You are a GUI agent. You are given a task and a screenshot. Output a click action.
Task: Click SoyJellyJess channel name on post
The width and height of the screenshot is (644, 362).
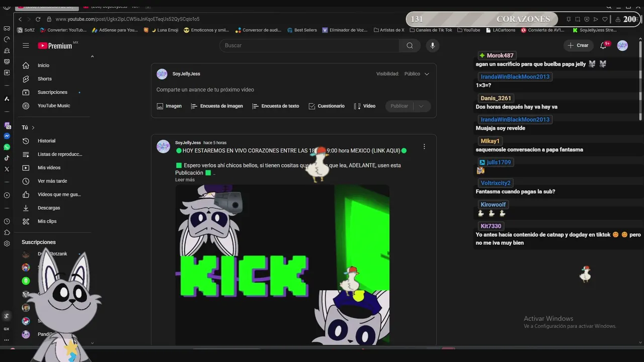pyautogui.click(x=188, y=143)
